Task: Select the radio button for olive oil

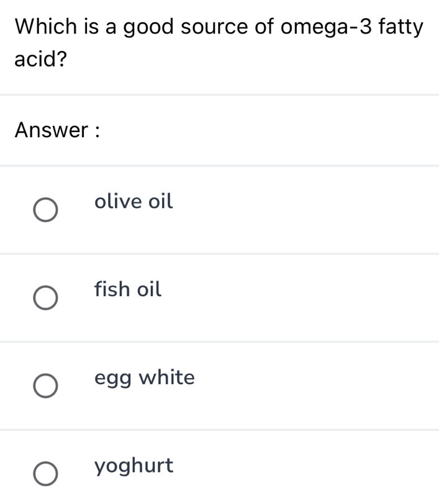Action: (x=45, y=210)
